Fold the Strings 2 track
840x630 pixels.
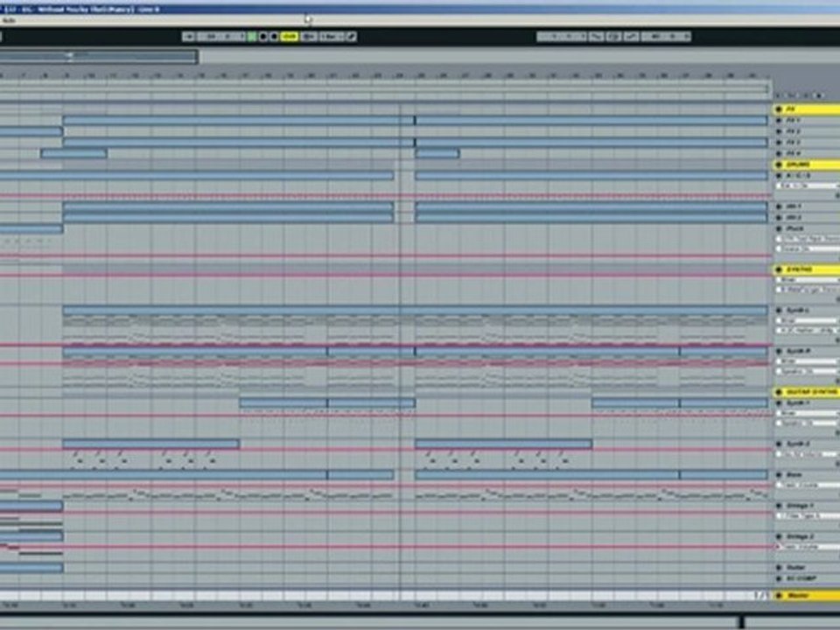[x=779, y=536]
